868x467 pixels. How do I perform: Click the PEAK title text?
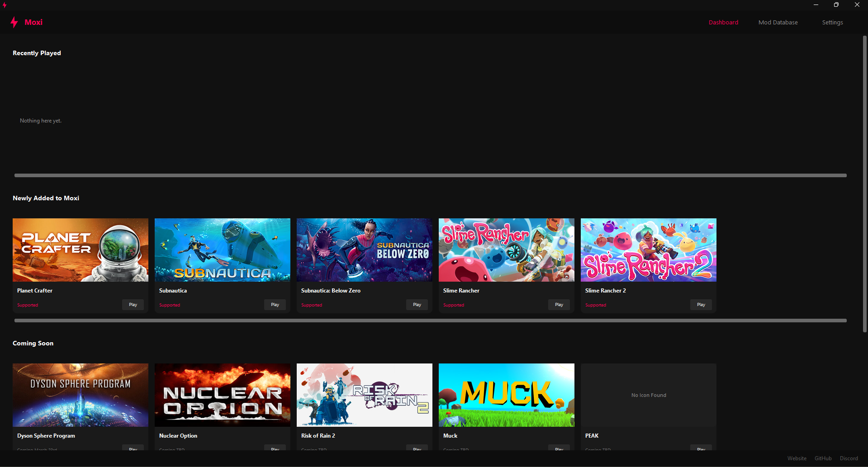pyautogui.click(x=592, y=436)
